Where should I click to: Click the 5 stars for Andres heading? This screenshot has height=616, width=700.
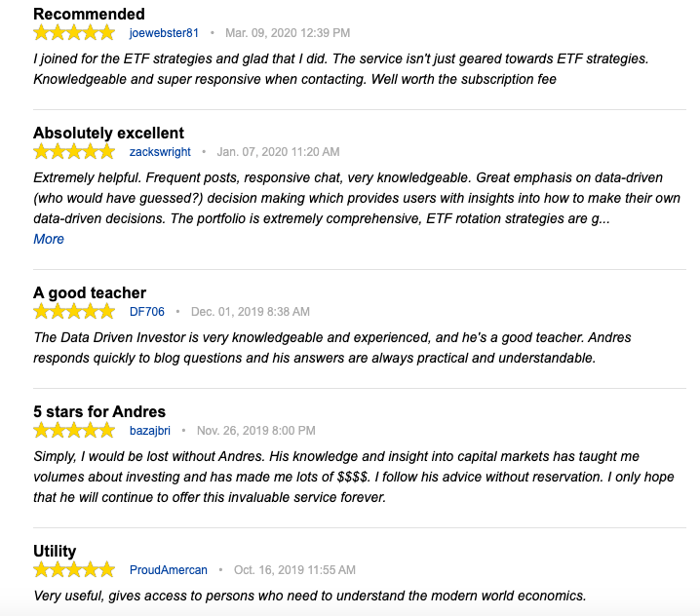[99, 411]
